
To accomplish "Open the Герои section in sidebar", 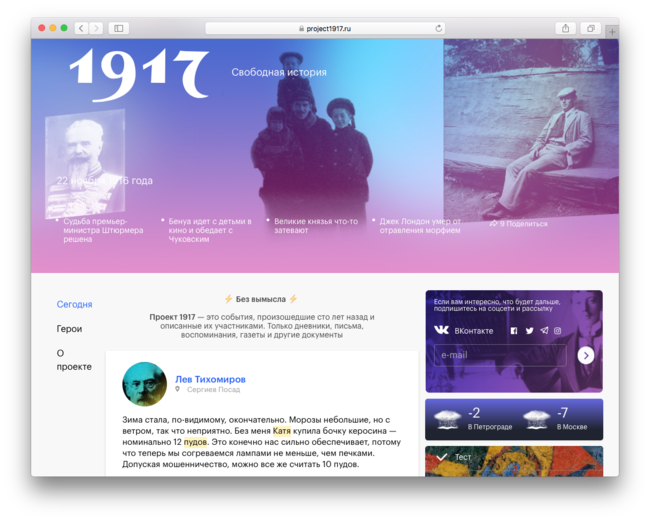I will (69, 328).
